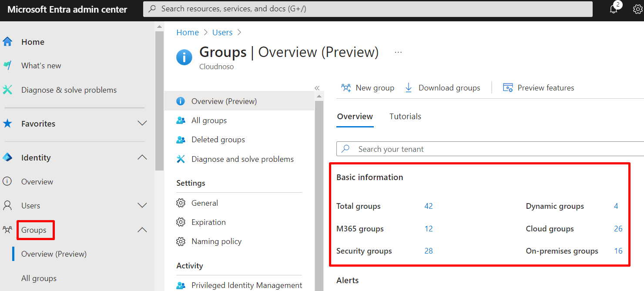Open Naming policy settings
The width and height of the screenshot is (644, 291).
coord(216,241)
